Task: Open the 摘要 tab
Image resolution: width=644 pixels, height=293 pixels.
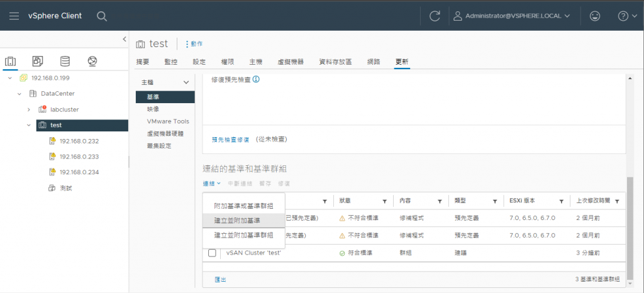Action: pos(143,62)
